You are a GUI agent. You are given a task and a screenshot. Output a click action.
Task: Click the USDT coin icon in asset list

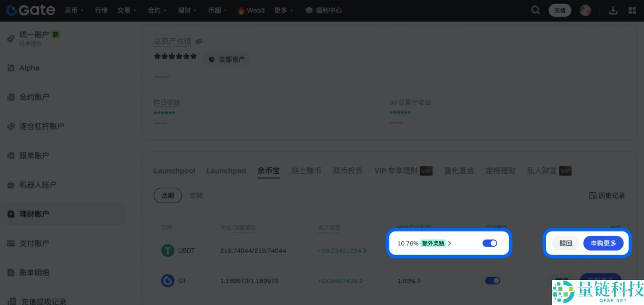(168, 250)
